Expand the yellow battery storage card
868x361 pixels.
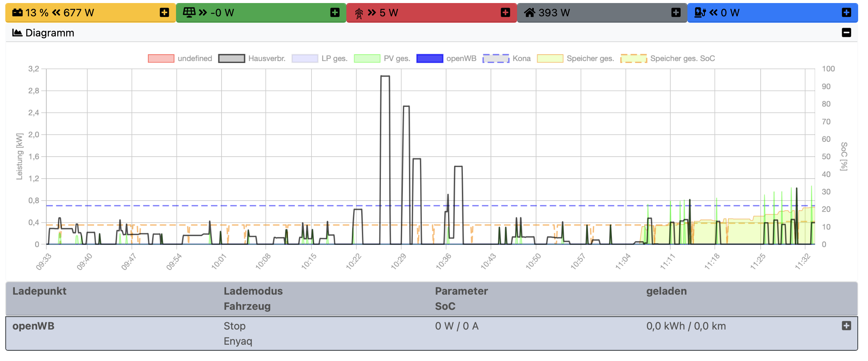(164, 13)
